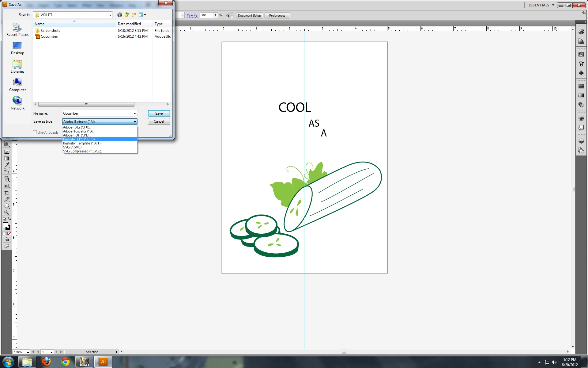
Task: Open Recent Places in Save As sidebar
Action: point(17,29)
